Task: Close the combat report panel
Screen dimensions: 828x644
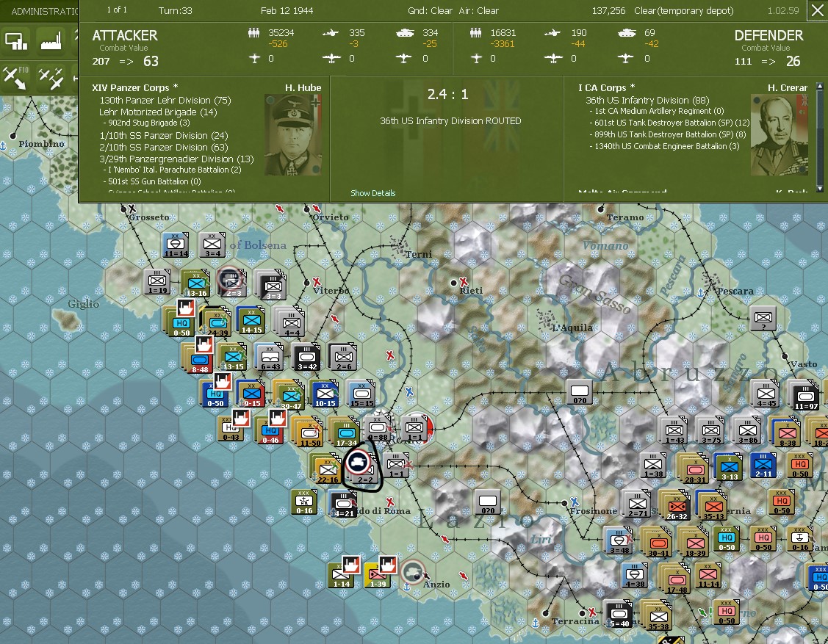Action: [x=817, y=10]
